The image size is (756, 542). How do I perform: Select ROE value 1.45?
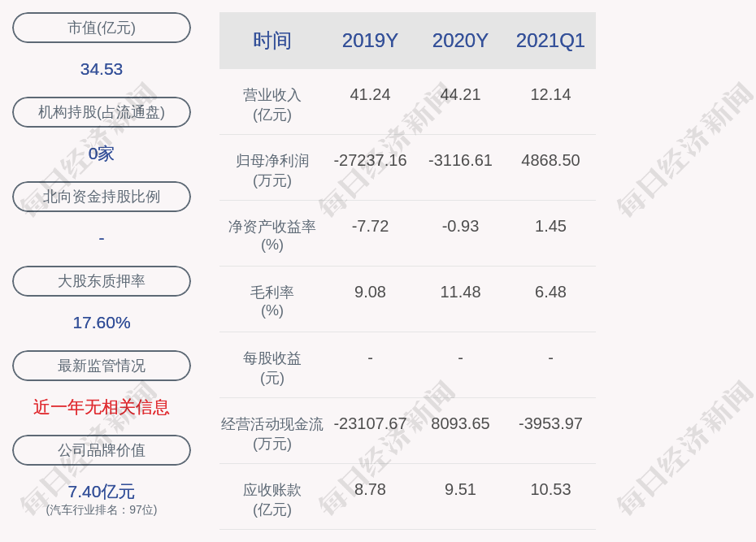click(550, 226)
